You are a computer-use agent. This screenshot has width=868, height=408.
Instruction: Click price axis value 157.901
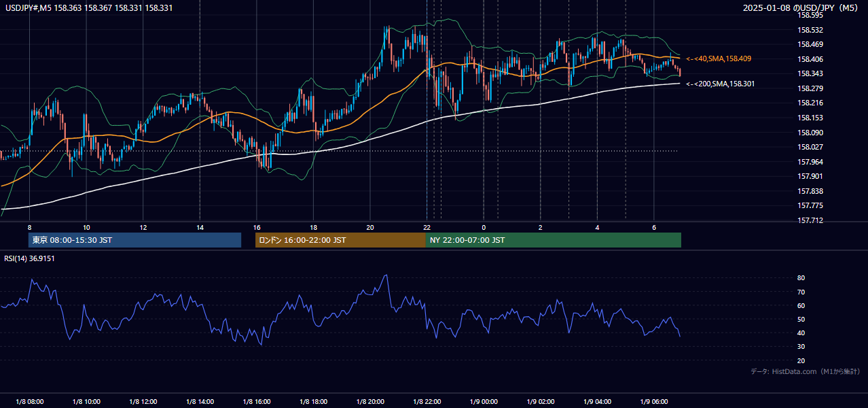point(810,176)
